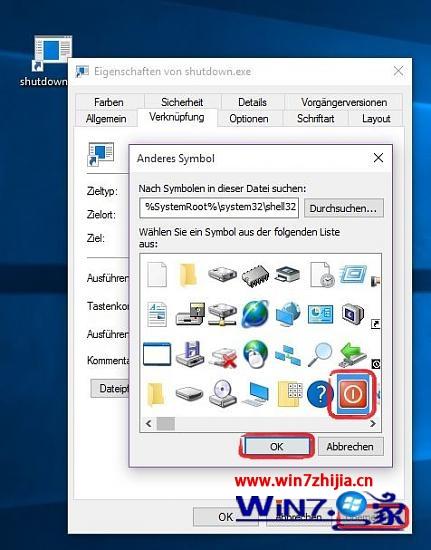The width and height of the screenshot is (431, 550).
Task: Select the red power shutdown icon
Action: click(352, 394)
